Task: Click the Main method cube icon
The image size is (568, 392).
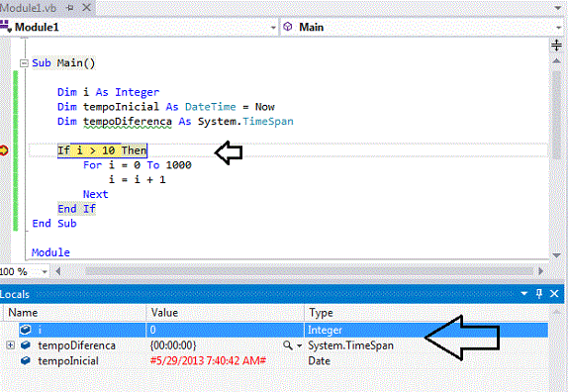Action: 288,27
